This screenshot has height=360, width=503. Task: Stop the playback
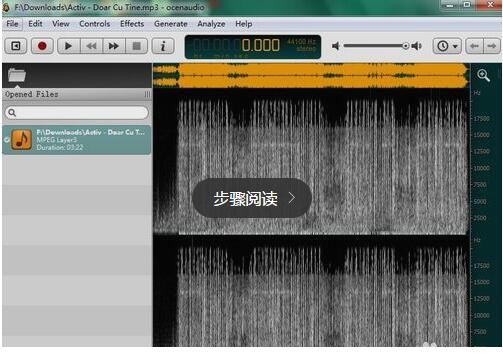136,46
